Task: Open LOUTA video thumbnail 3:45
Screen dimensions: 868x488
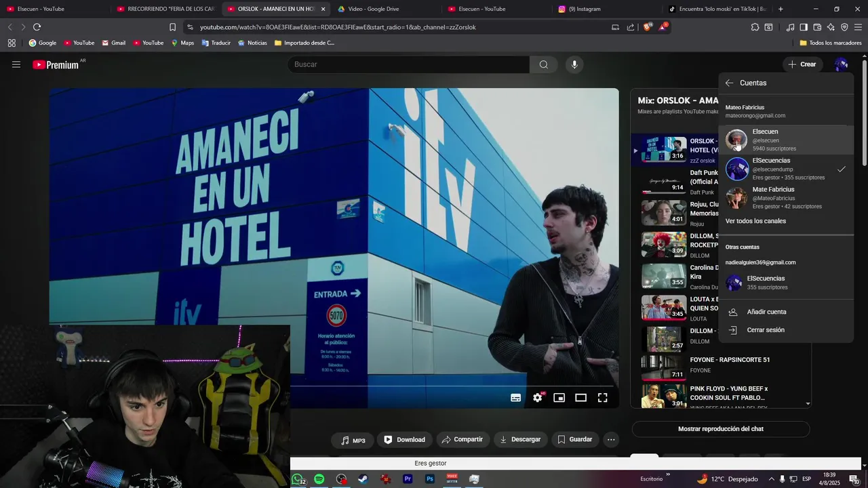Action: [x=664, y=308]
